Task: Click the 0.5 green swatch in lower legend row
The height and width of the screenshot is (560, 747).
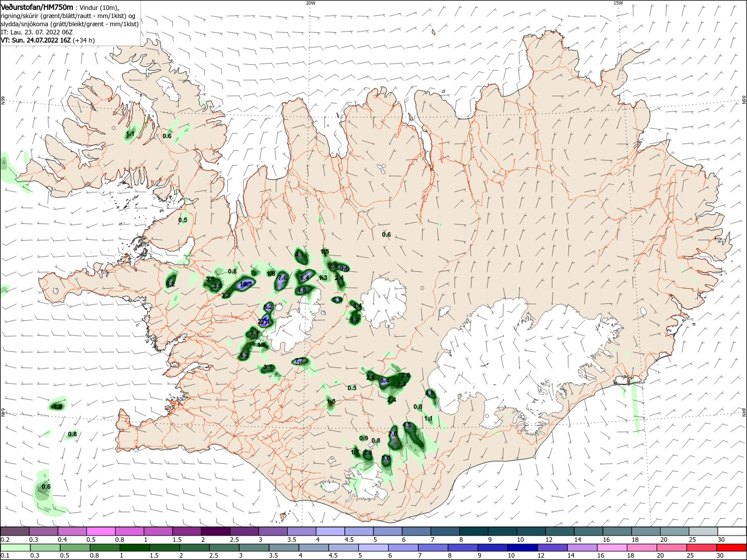Action: (x=75, y=548)
